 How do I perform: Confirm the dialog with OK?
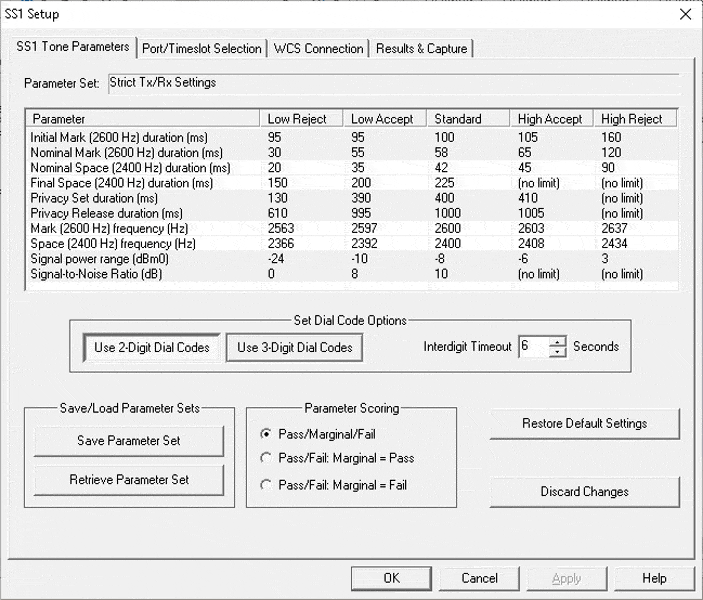(391, 578)
